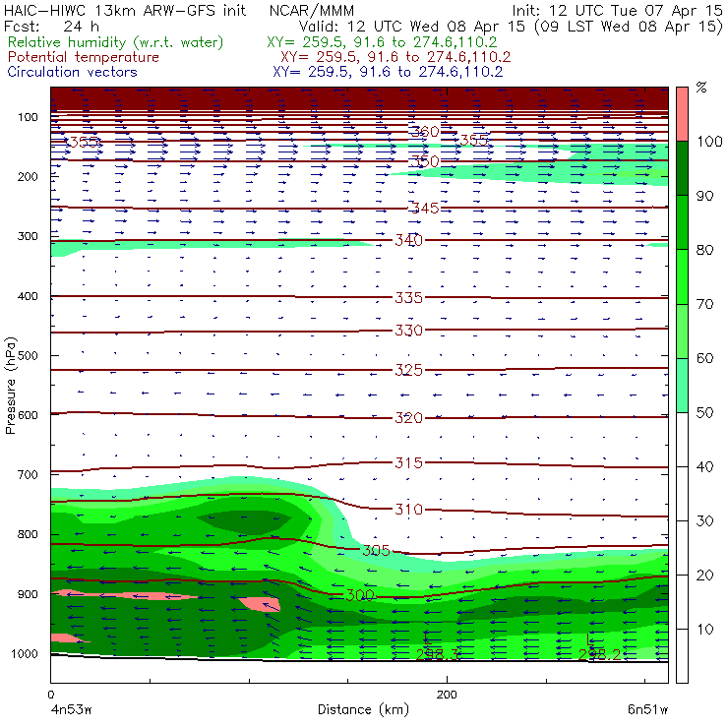Image resolution: width=728 pixels, height=728 pixels.
Task: Click the green XY coordinates text
Action: tap(382, 42)
